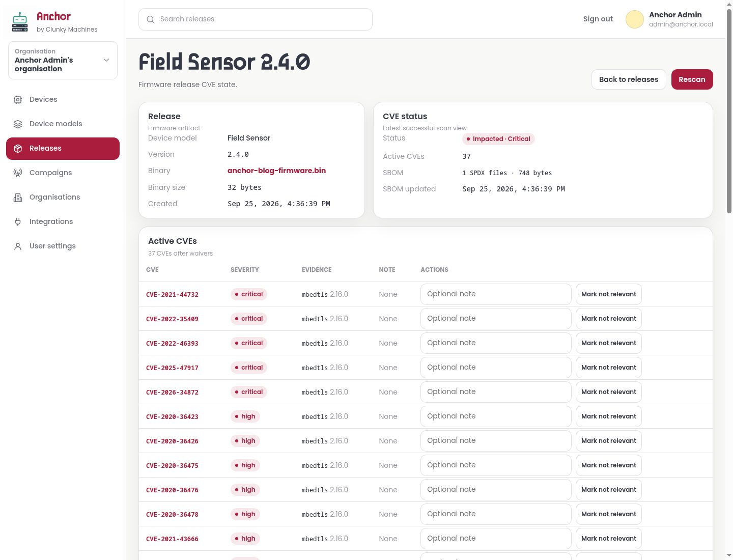The image size is (733, 560).
Task: Click note field for CVE-2026-34872
Action: coord(496,392)
